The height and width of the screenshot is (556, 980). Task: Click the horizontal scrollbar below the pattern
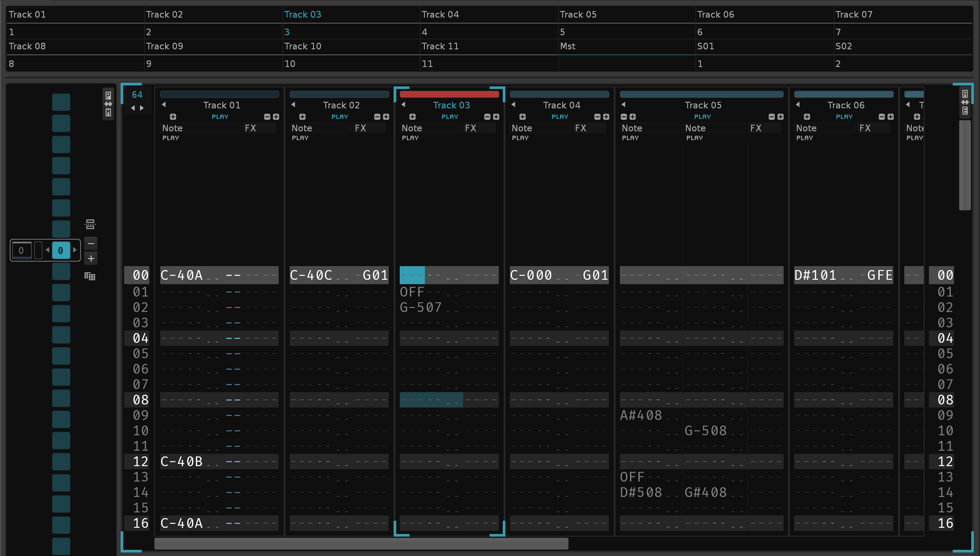point(361,544)
